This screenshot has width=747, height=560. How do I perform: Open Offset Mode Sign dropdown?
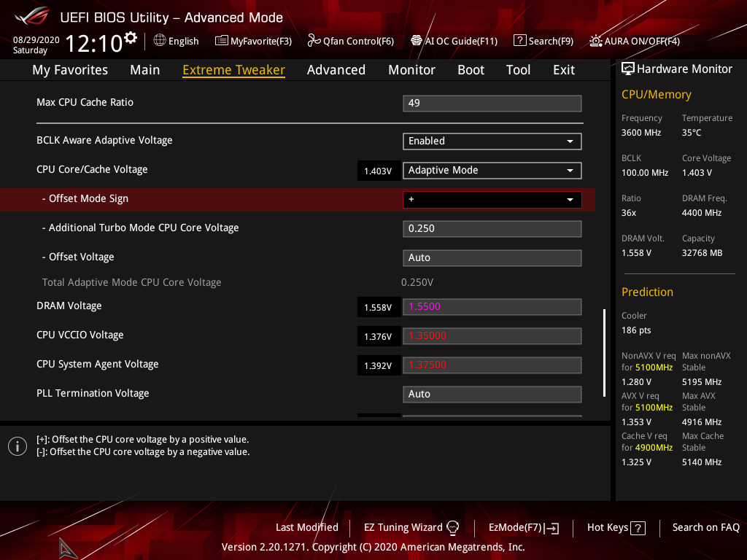coord(492,200)
